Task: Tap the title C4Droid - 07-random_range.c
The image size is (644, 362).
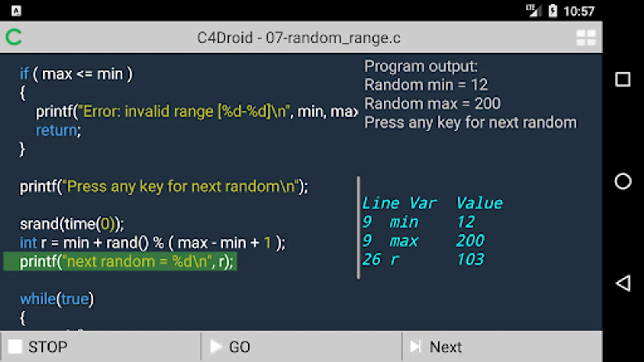Action: pos(299,38)
